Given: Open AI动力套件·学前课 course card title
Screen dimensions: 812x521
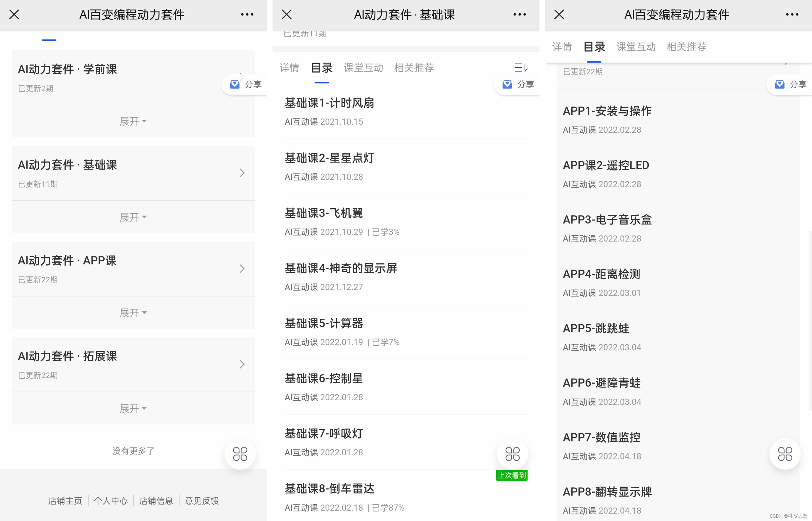Looking at the screenshot, I should [x=67, y=69].
